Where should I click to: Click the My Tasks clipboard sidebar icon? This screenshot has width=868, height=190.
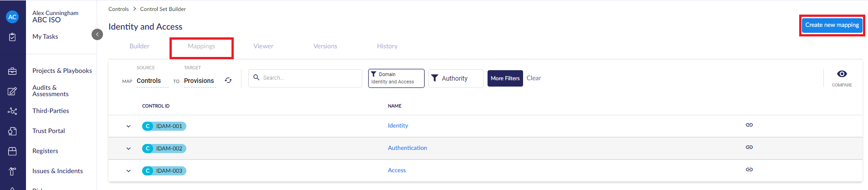pos(12,37)
